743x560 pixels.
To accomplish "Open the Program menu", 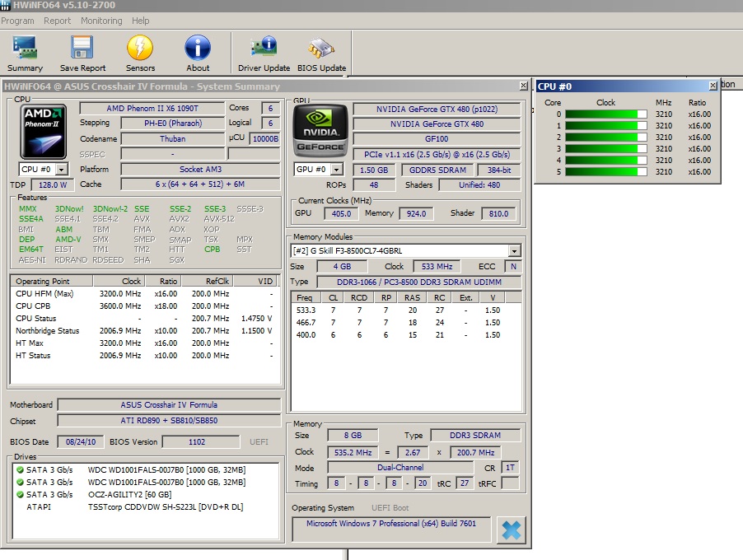I will pyautogui.click(x=18, y=21).
